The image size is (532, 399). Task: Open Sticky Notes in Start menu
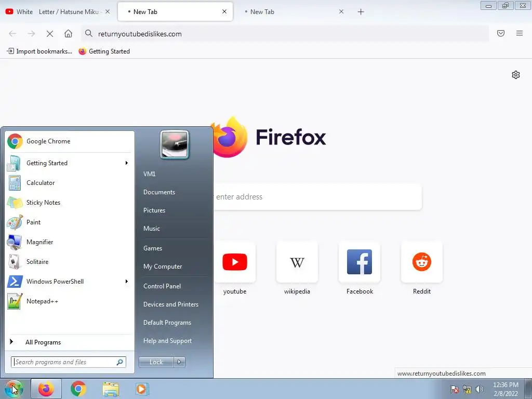click(70, 203)
